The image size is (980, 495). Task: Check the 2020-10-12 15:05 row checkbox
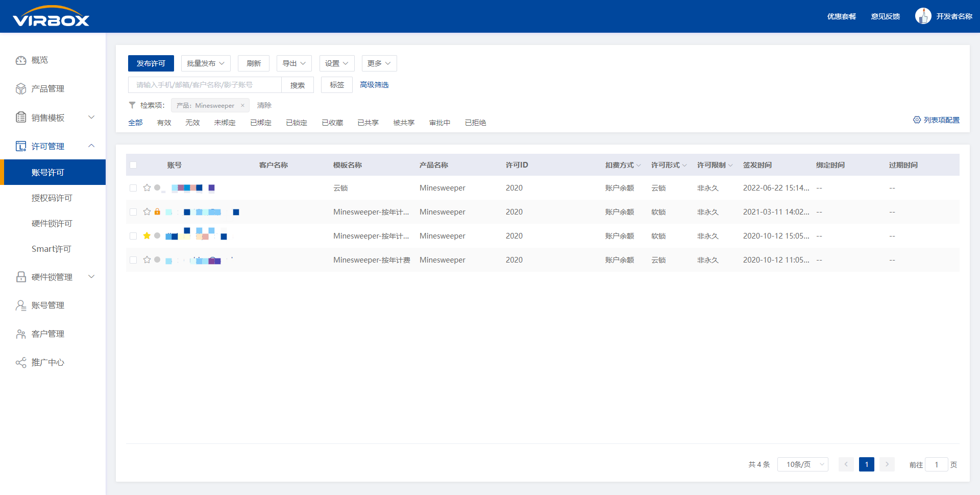click(x=133, y=236)
